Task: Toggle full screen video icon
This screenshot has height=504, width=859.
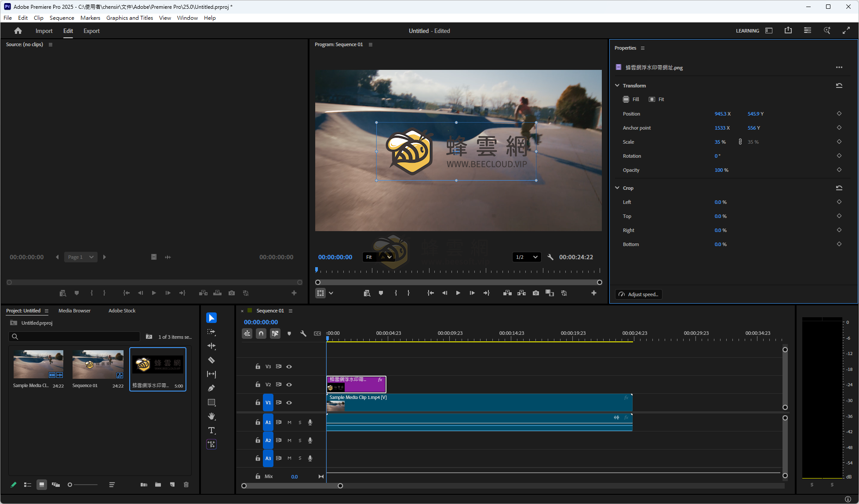Action: 846,30
